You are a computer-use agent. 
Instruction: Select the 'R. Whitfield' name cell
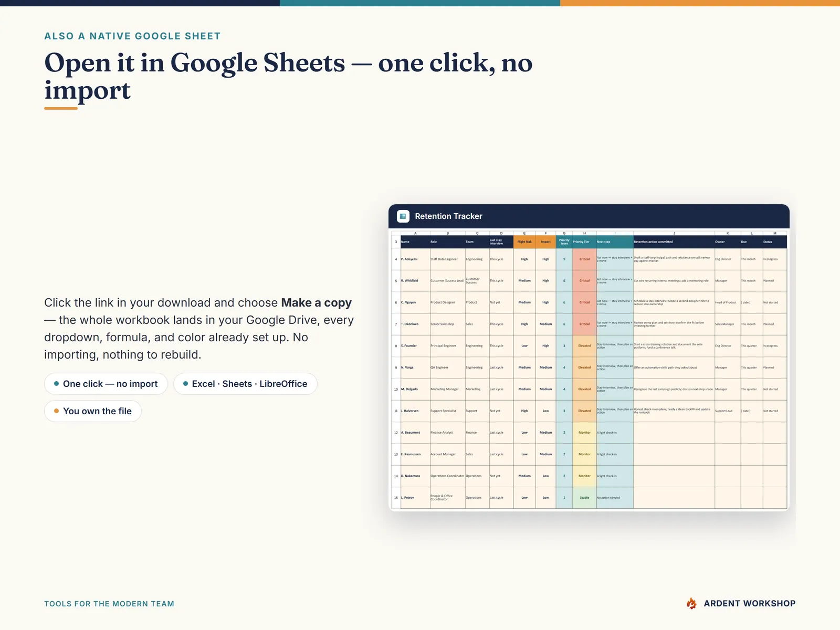click(x=415, y=281)
